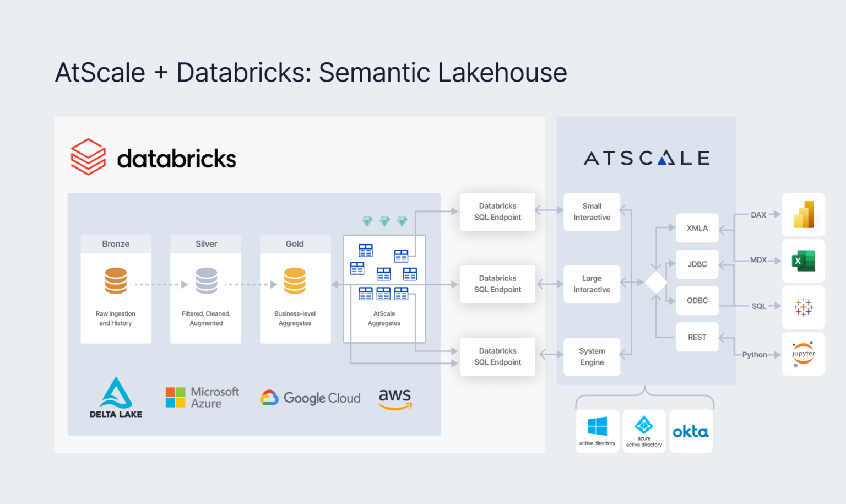
Task: Click the topmost Databricks SQL Endpoint box
Action: (497, 212)
